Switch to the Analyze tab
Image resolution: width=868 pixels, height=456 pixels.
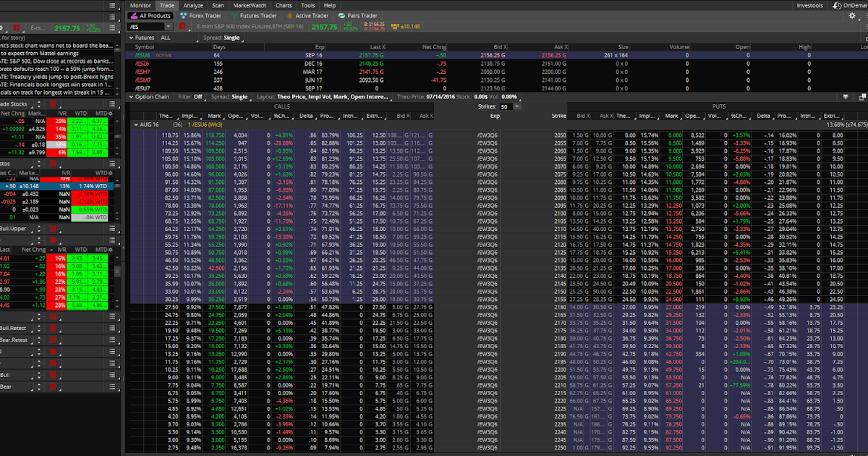click(194, 5)
